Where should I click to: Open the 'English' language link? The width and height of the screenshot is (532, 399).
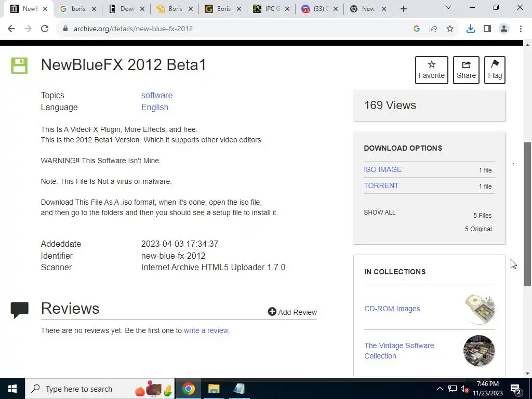(155, 107)
